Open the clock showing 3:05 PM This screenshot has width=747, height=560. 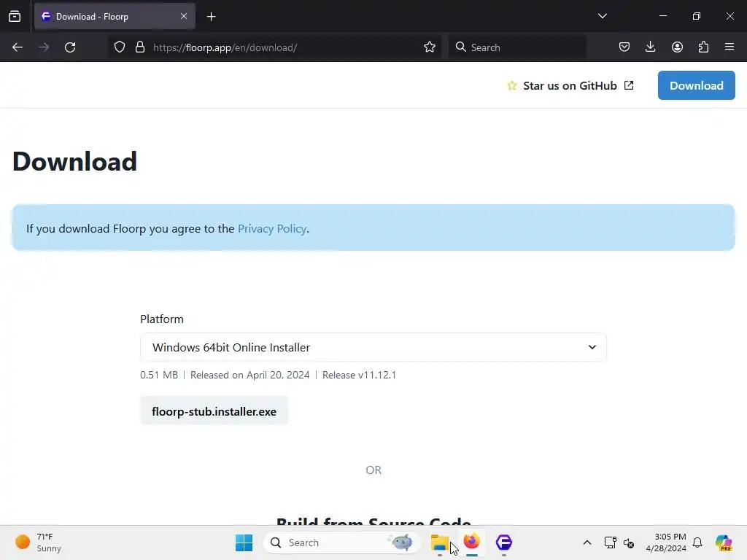point(665,542)
